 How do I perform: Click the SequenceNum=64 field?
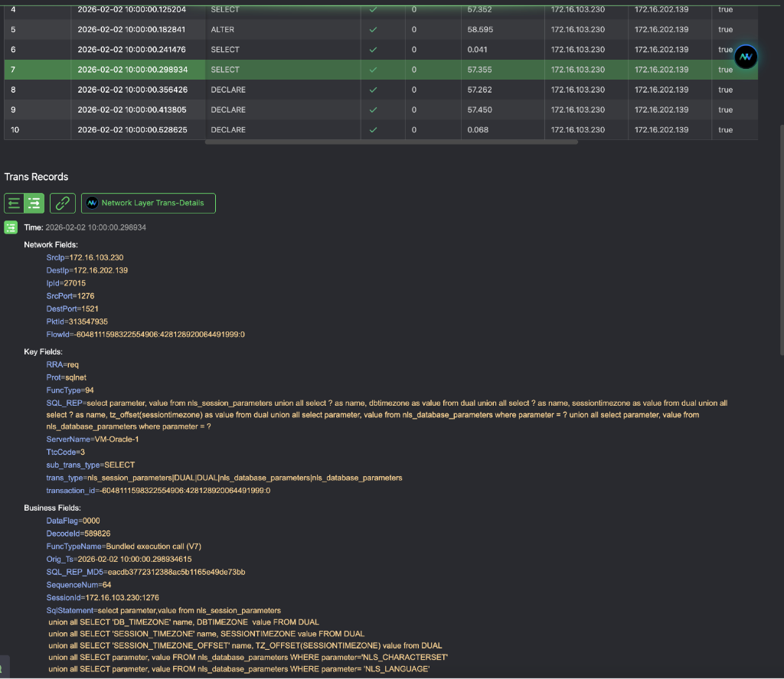pos(79,585)
